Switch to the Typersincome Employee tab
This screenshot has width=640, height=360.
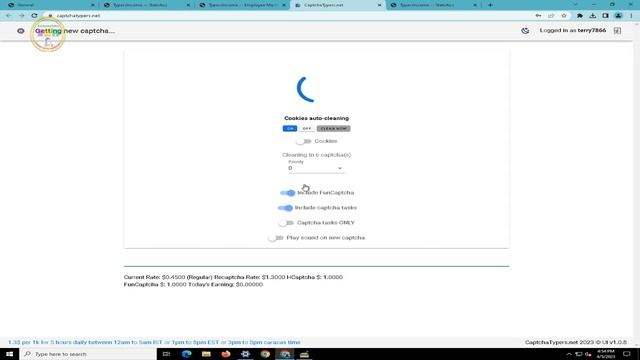[241, 5]
